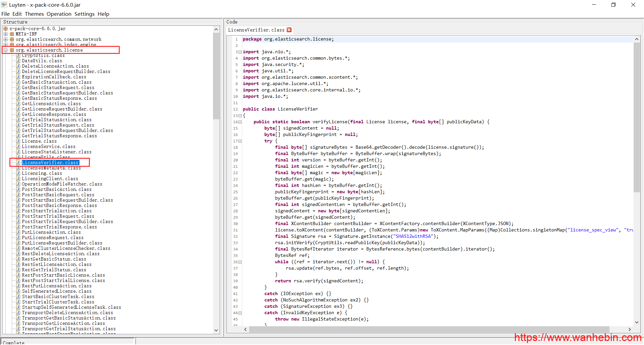Click the code horizontal scrollbar thumb

[x=429, y=329]
